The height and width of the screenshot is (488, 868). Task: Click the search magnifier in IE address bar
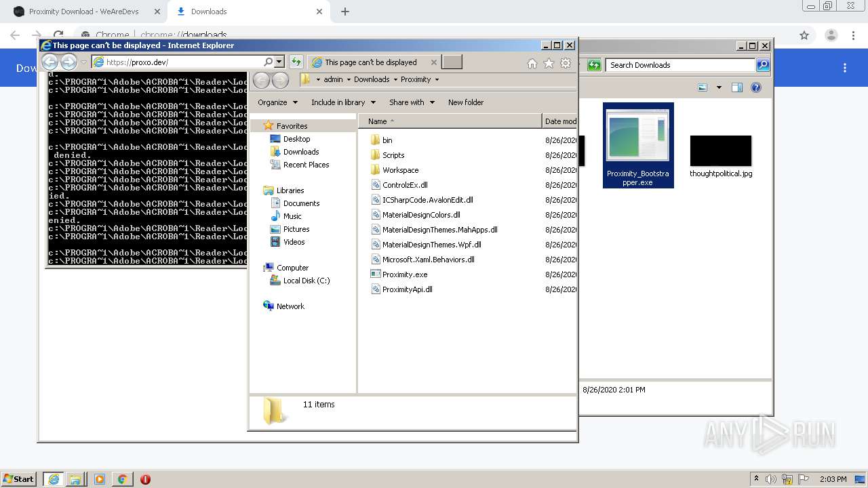pos(268,62)
